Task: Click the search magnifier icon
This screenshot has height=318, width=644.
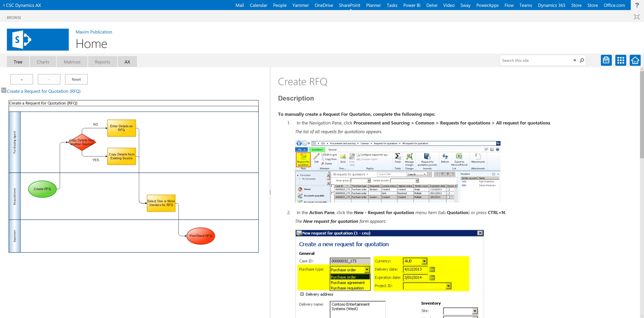Action: pos(582,60)
